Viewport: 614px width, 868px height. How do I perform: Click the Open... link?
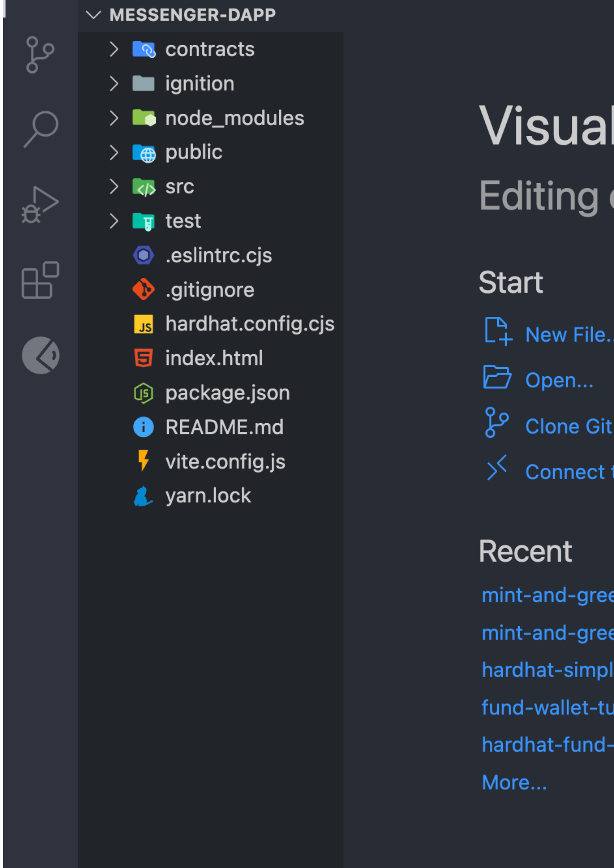(559, 381)
